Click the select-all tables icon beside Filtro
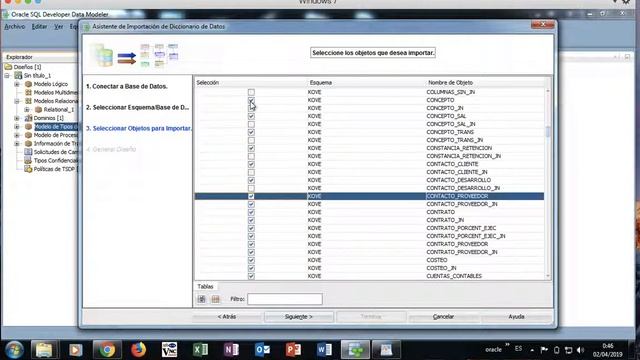This screenshot has width=640, height=360. click(x=202, y=299)
